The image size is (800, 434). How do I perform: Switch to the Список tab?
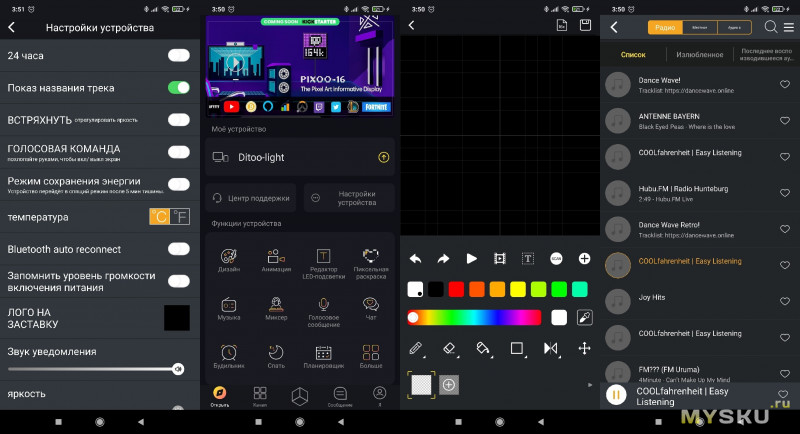(x=633, y=55)
